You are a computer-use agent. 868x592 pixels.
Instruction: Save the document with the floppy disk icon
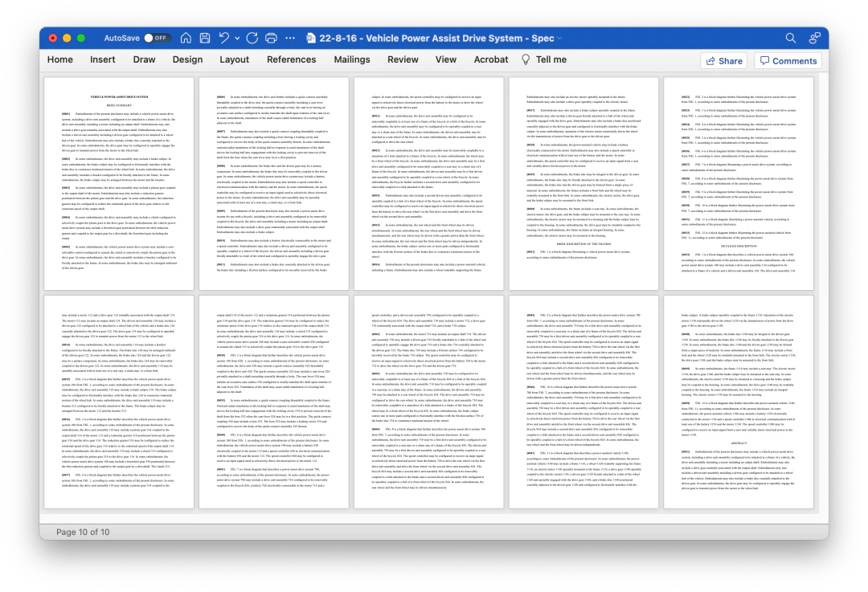205,38
